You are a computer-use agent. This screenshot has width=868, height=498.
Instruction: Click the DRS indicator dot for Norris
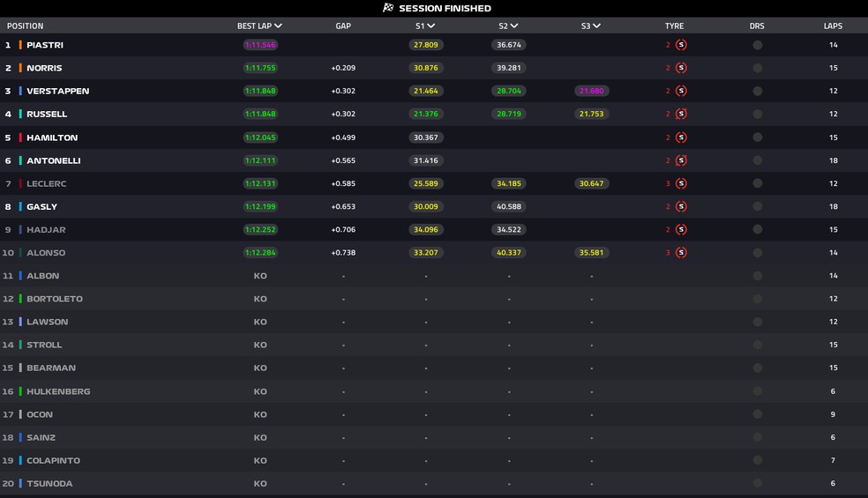[x=757, y=68]
